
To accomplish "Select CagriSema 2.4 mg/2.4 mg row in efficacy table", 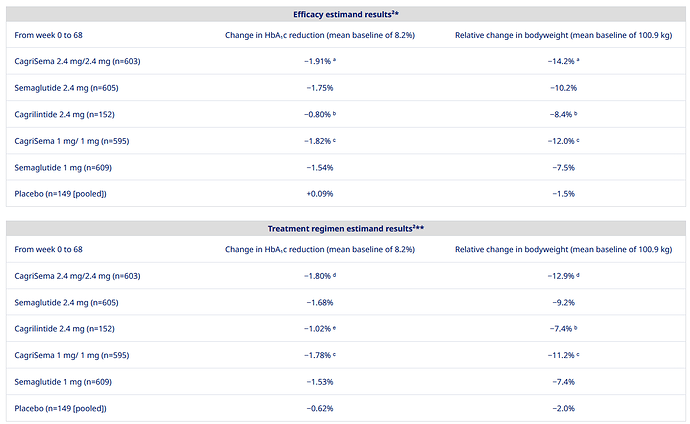I will tap(346, 61).
